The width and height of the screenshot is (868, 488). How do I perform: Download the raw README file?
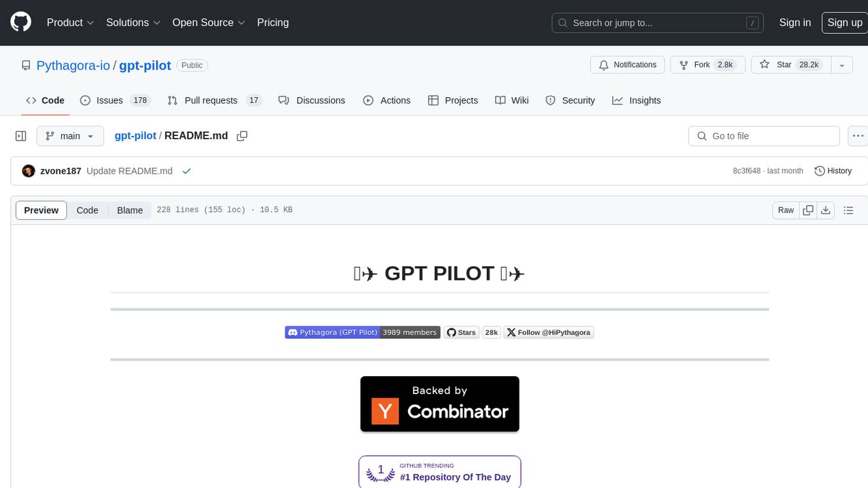[825, 210]
